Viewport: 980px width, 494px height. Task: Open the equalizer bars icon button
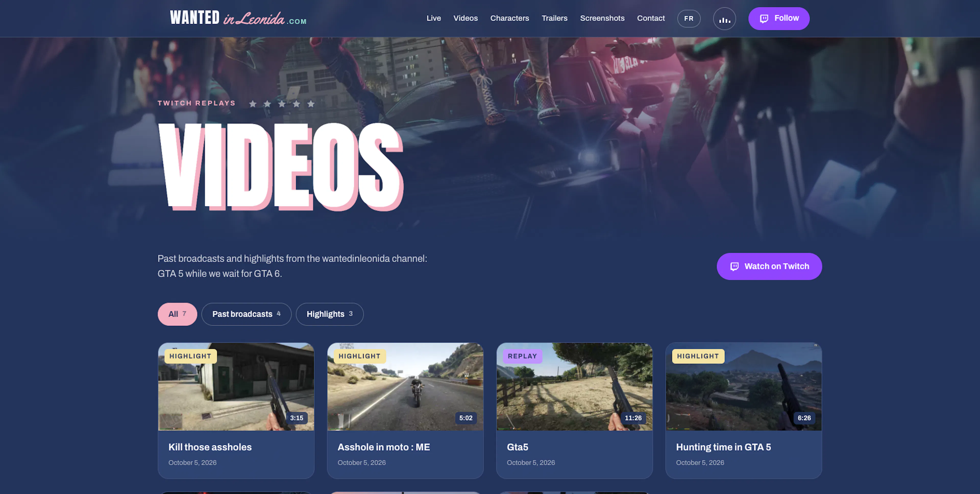pos(724,19)
